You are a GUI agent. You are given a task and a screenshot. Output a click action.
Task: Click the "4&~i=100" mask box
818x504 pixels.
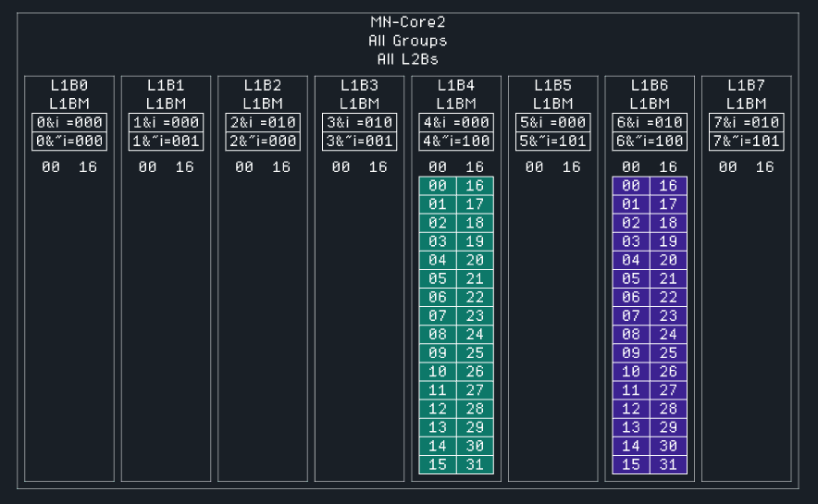coord(456,141)
